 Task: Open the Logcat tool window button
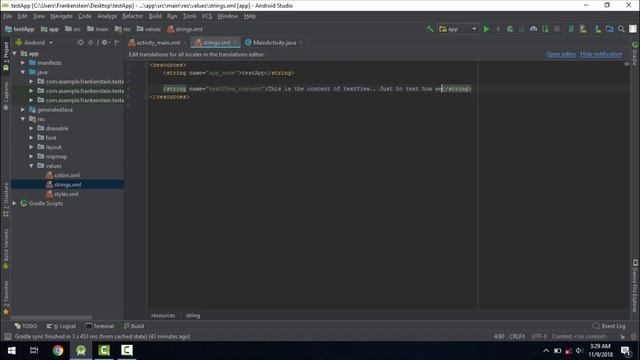[x=62, y=326]
